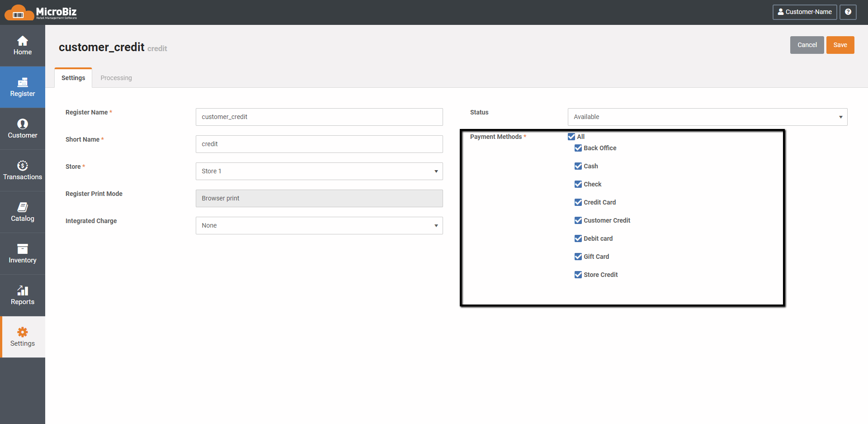This screenshot has height=424, width=868.
Task: Click the Integrated Charge label
Action: (x=91, y=221)
